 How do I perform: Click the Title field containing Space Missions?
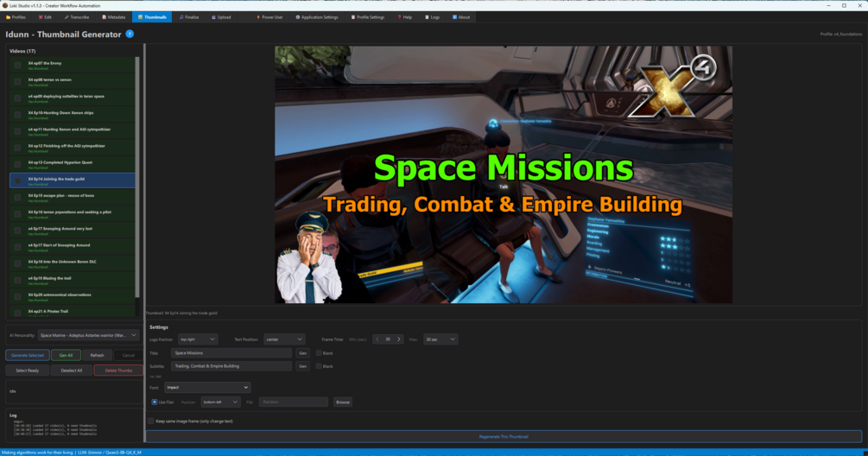point(231,353)
